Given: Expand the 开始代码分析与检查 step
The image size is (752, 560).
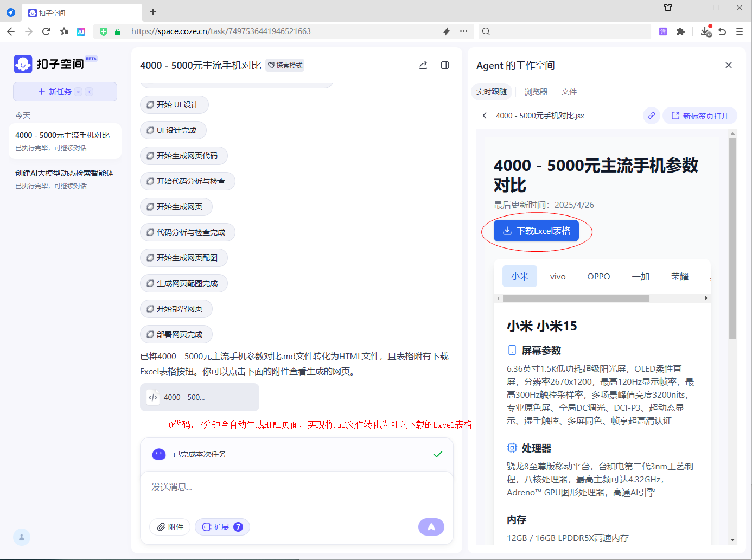Looking at the screenshot, I should [187, 181].
